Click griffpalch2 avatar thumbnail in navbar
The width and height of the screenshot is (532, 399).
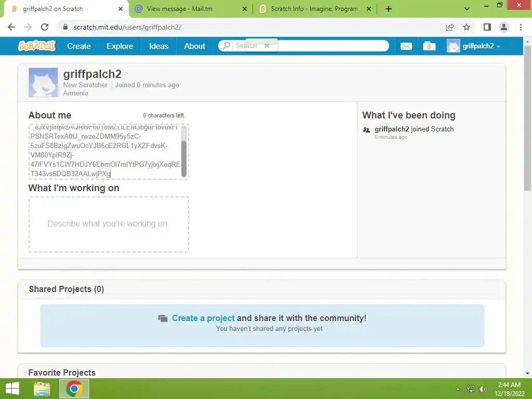click(x=453, y=46)
